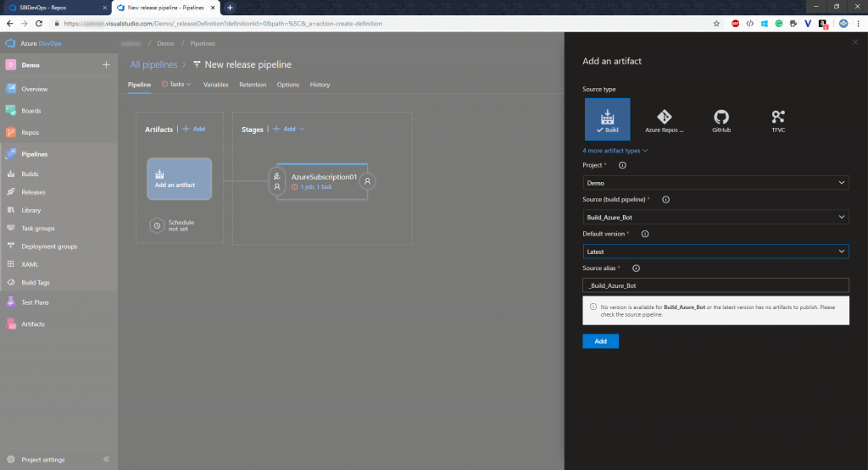Open post-deployment conditions on AzureSubscription01
868x470 pixels.
368,181
